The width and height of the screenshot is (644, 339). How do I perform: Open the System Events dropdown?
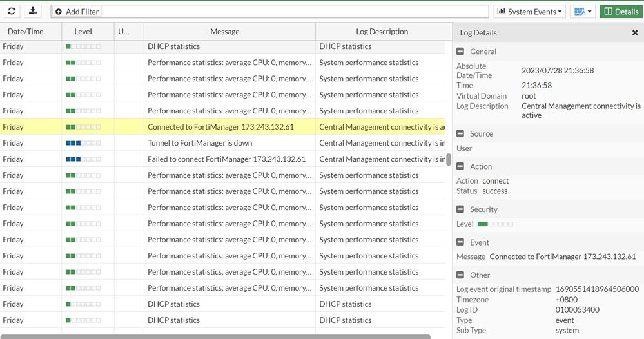coord(528,12)
